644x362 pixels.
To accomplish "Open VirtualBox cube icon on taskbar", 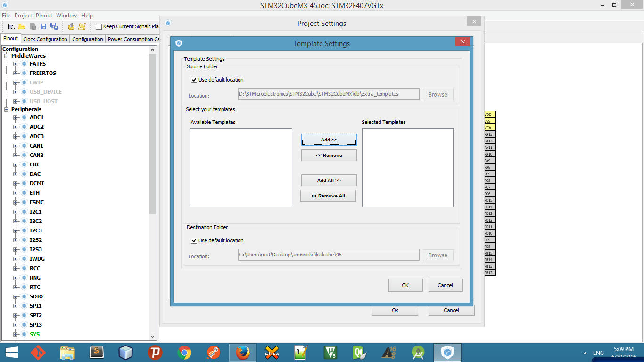I will click(126, 353).
